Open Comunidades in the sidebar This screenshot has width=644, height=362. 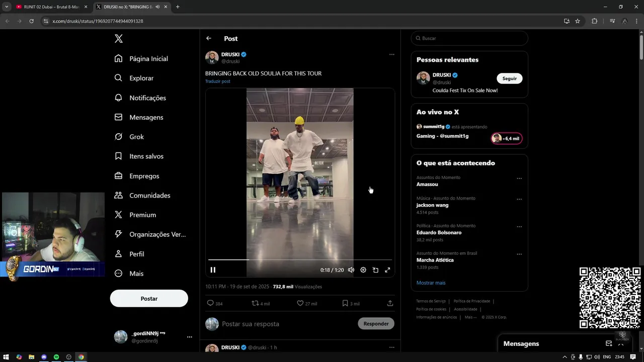(142, 195)
